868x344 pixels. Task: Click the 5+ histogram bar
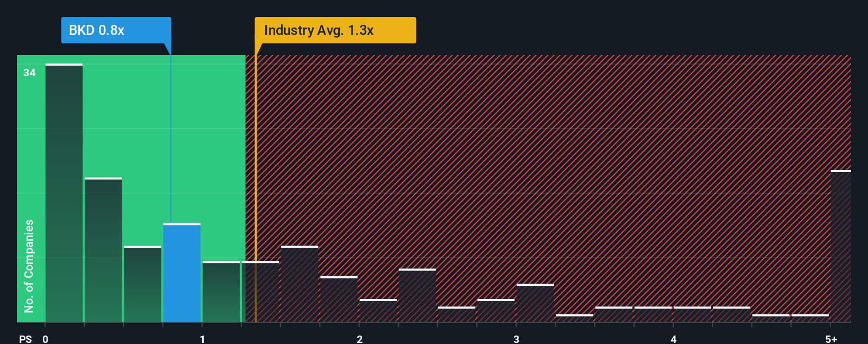click(x=841, y=246)
